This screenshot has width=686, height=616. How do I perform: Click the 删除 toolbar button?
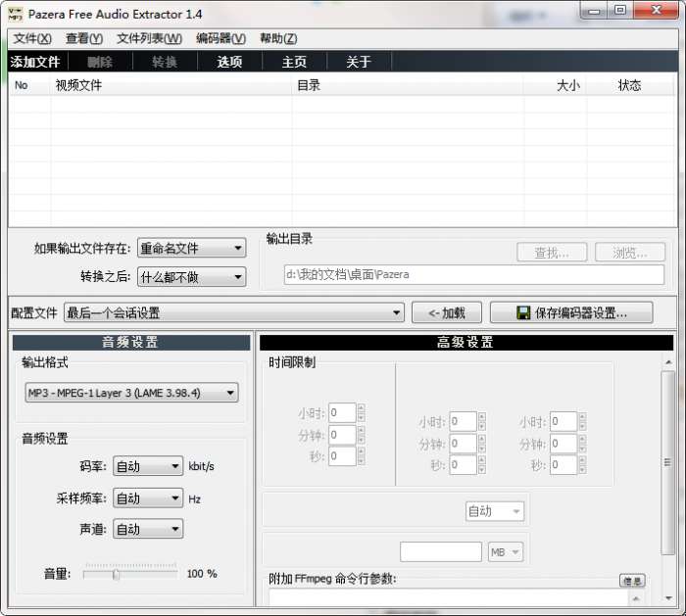tap(100, 62)
